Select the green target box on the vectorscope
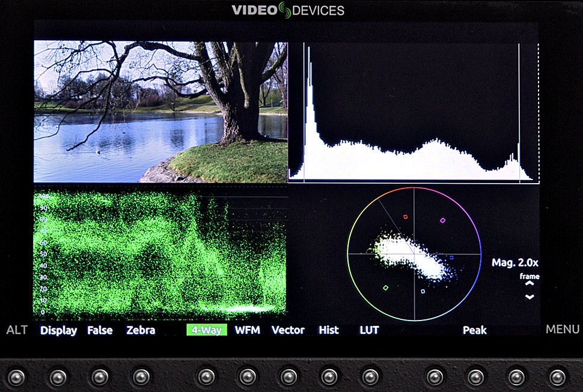Viewport: 583px width, 392px height. [x=385, y=288]
